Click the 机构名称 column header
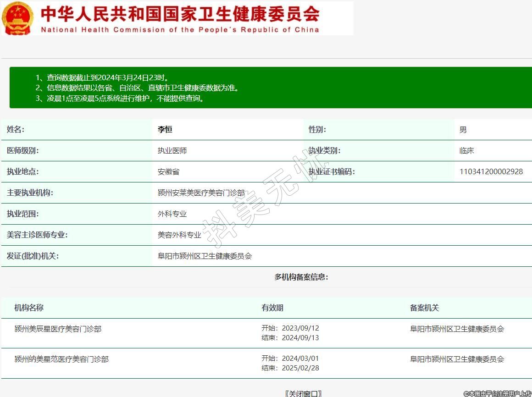The height and width of the screenshot is (397, 532). click(29, 308)
